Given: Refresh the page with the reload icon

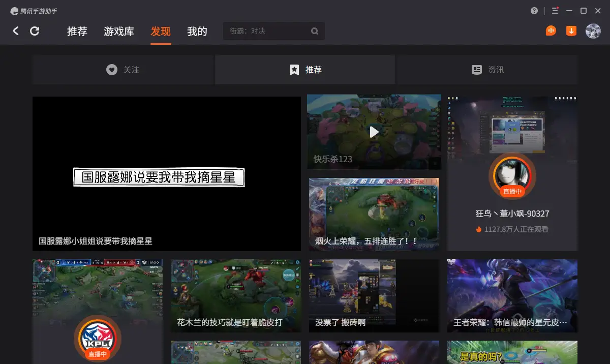Looking at the screenshot, I should pos(35,31).
